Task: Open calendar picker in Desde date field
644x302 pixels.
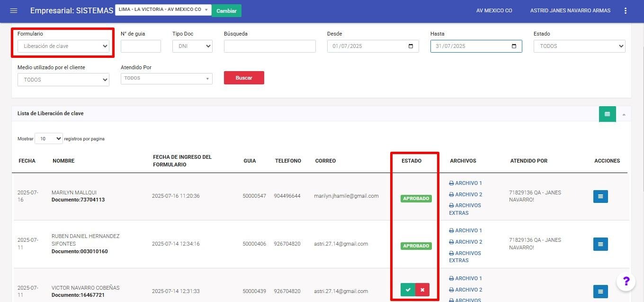Action: 411,46
